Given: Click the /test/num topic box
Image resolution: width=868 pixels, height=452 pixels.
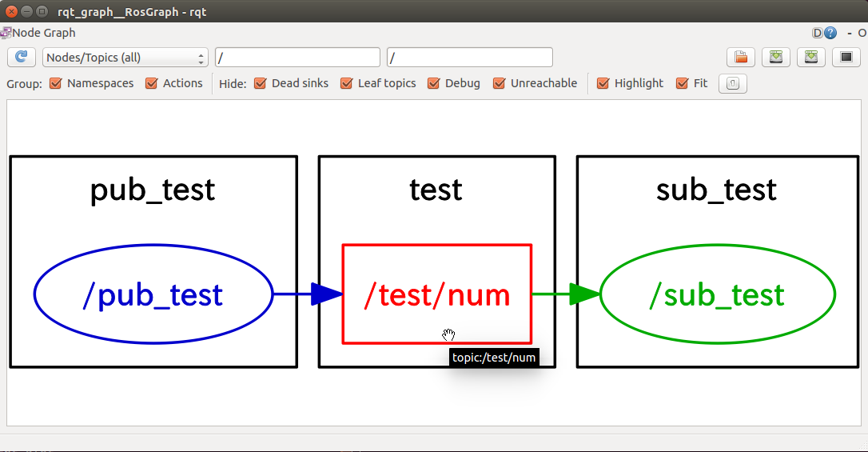Looking at the screenshot, I should [x=436, y=294].
